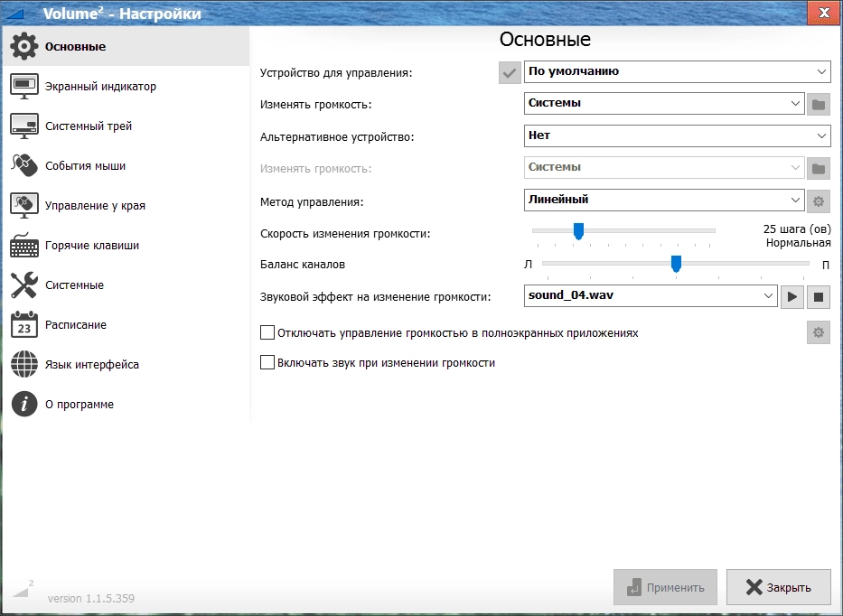The image size is (843, 616).
Task: Play the selected sound effect
Action: point(791,297)
